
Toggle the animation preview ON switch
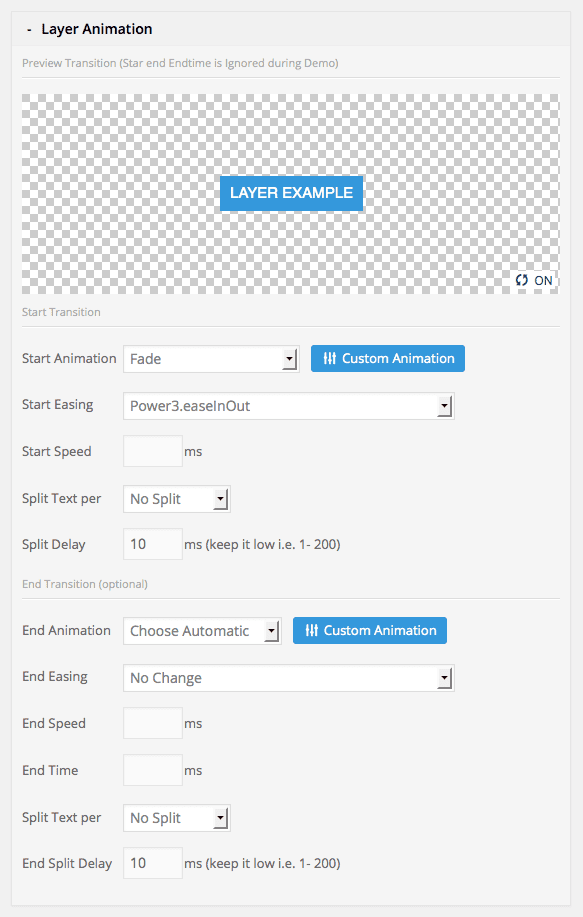[533, 281]
